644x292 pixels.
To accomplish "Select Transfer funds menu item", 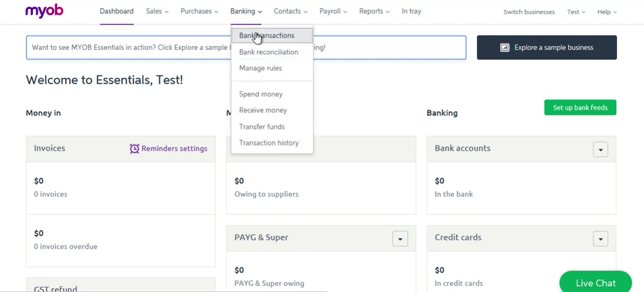I will [x=272, y=127].
